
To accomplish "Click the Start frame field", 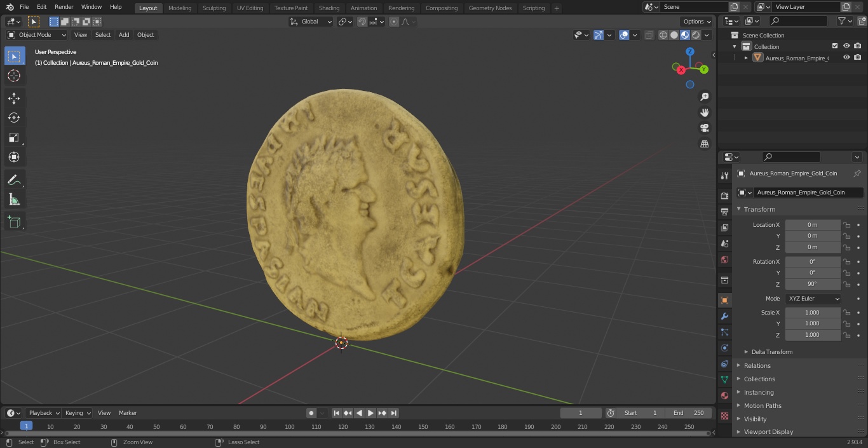I will pyautogui.click(x=641, y=413).
